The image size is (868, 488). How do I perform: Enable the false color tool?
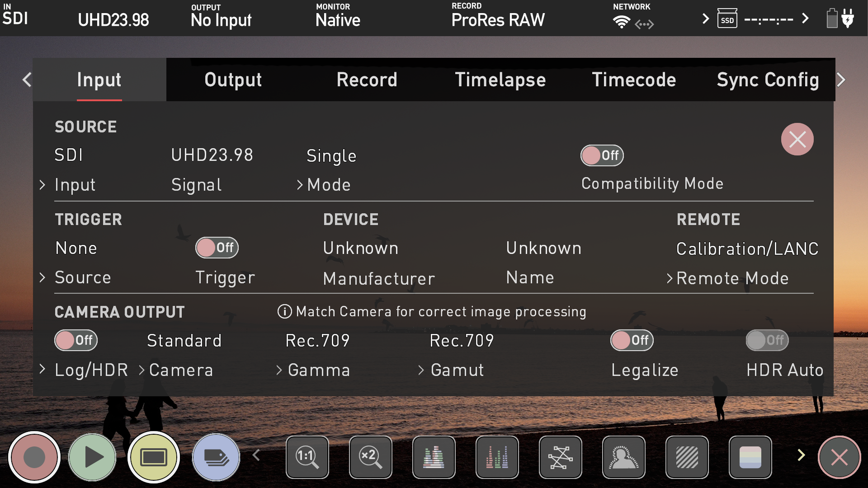750,457
